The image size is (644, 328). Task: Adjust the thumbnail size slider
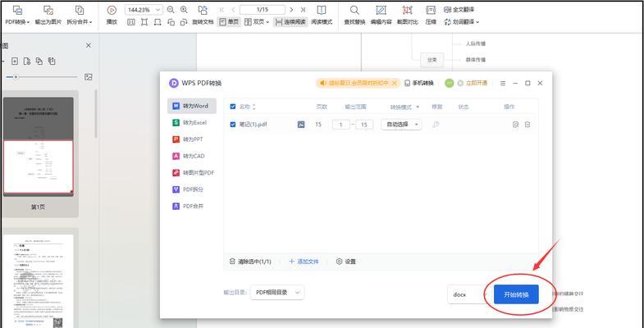16,77
